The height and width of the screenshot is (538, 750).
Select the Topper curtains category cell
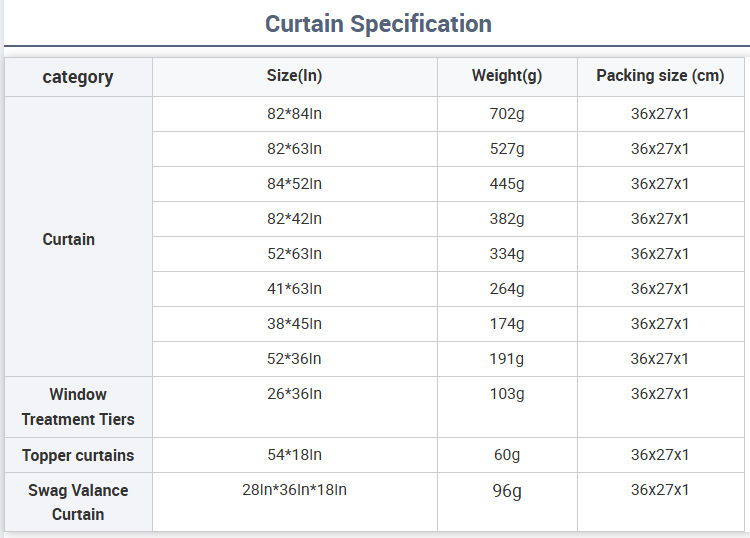[78, 455]
